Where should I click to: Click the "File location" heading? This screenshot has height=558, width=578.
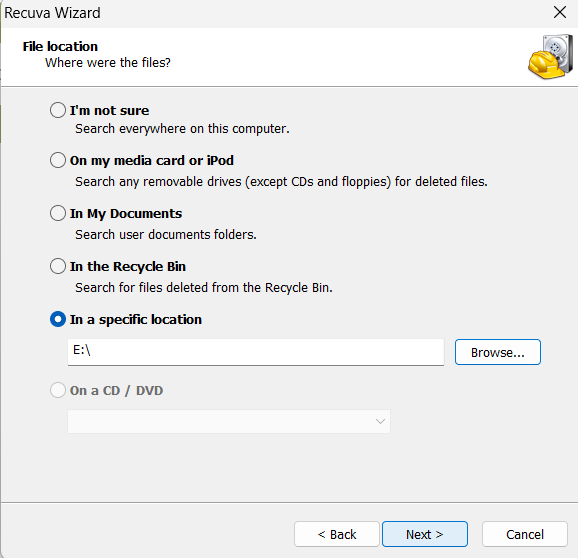click(x=60, y=46)
